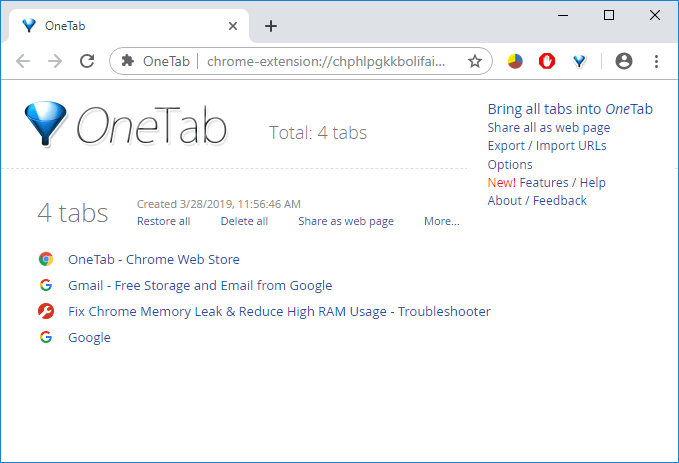Open the Chrome three-dot menu
Viewport: 679px width, 463px height.
[x=656, y=61]
